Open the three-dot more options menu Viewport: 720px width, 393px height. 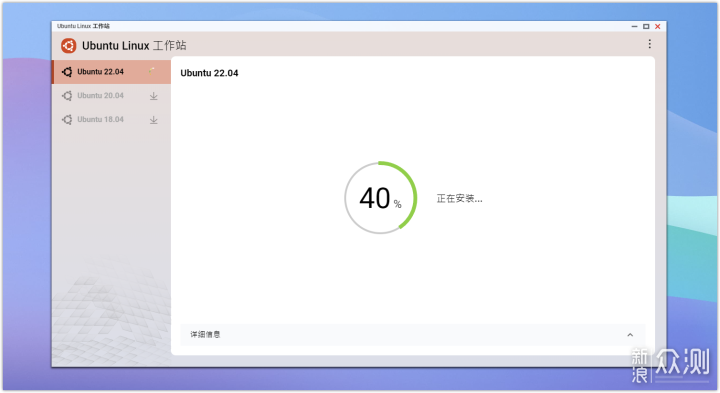pos(649,44)
